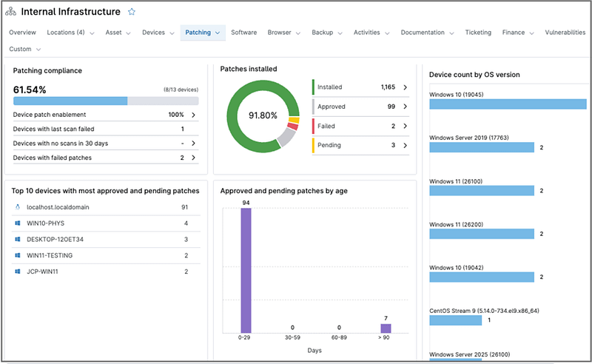Viewport: 592px width, 364px height.
Task: Click the 94 label above the bar
Action: click(246, 203)
